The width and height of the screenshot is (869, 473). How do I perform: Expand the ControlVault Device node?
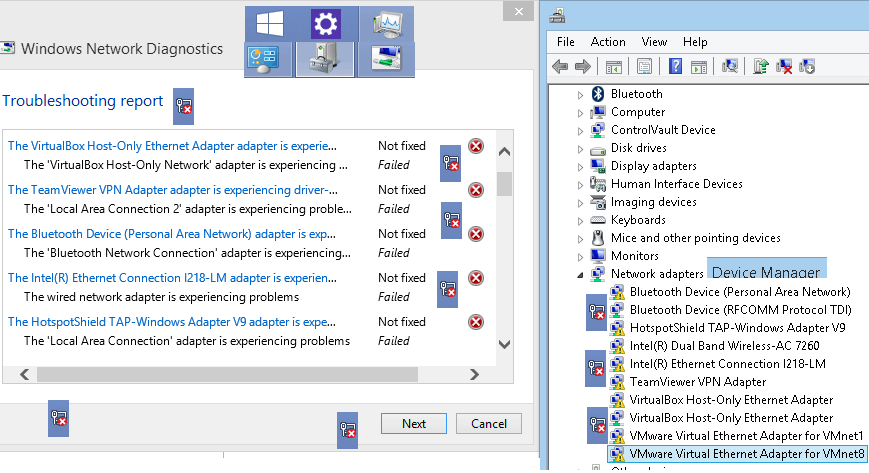pyautogui.click(x=580, y=131)
